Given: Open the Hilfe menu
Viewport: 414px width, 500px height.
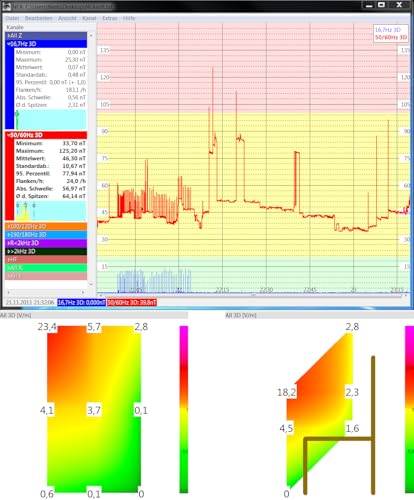Looking at the screenshot, I should tap(129, 18).
